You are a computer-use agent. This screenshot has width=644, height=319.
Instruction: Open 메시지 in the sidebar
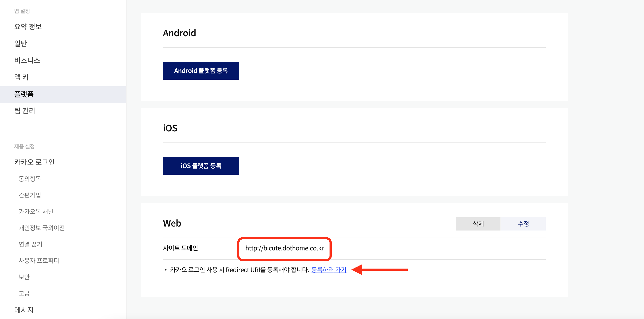(24, 310)
